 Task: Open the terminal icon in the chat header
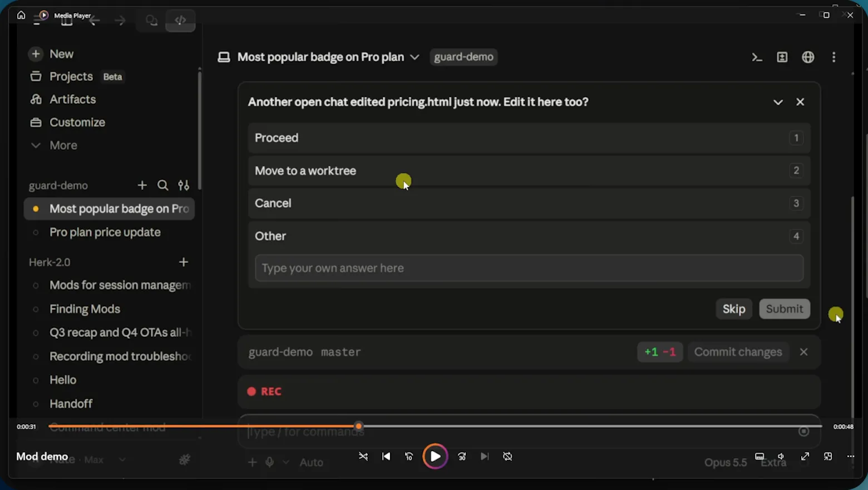coord(757,57)
